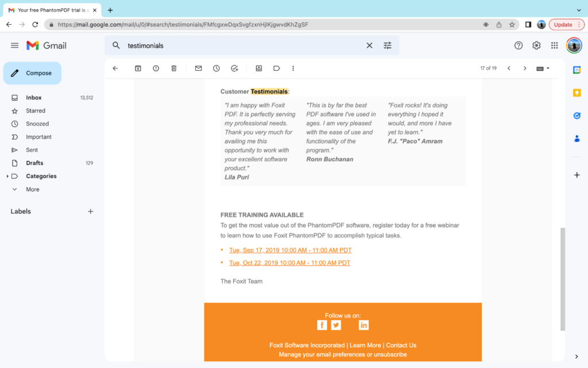588x368 pixels.
Task: Go back to search results
Action: tap(115, 68)
